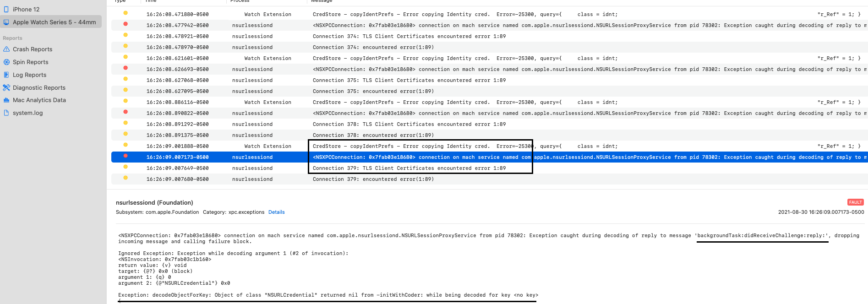The width and height of the screenshot is (868, 304).
Task: Select iPhone 12 label in devices list
Action: pyautogui.click(x=26, y=9)
